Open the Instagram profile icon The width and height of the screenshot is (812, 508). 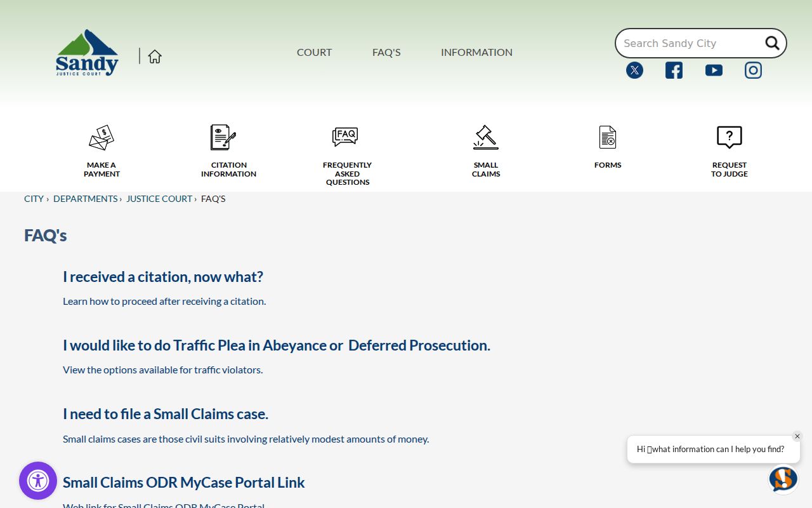pos(753,70)
